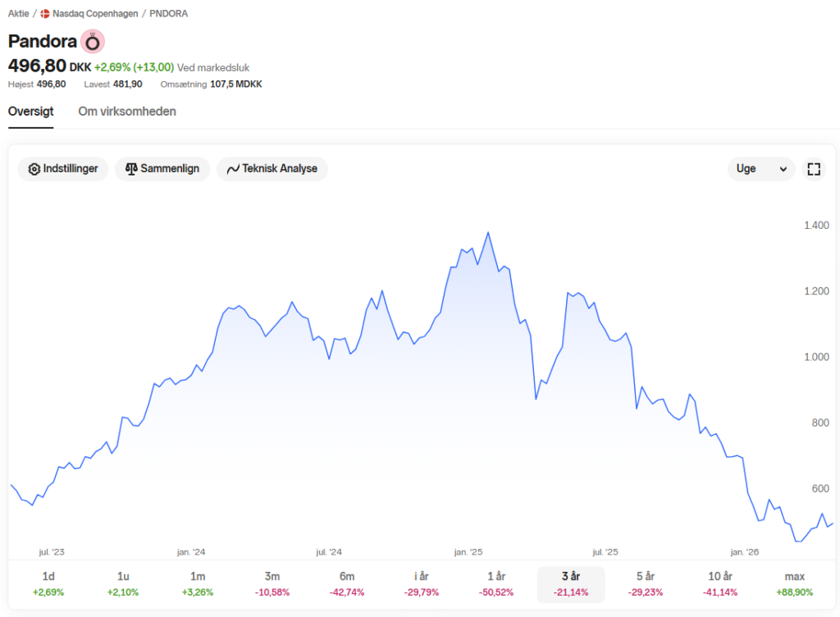Image resolution: width=840 pixels, height=617 pixels.
Task: Select the 1m time range
Action: tap(198, 584)
